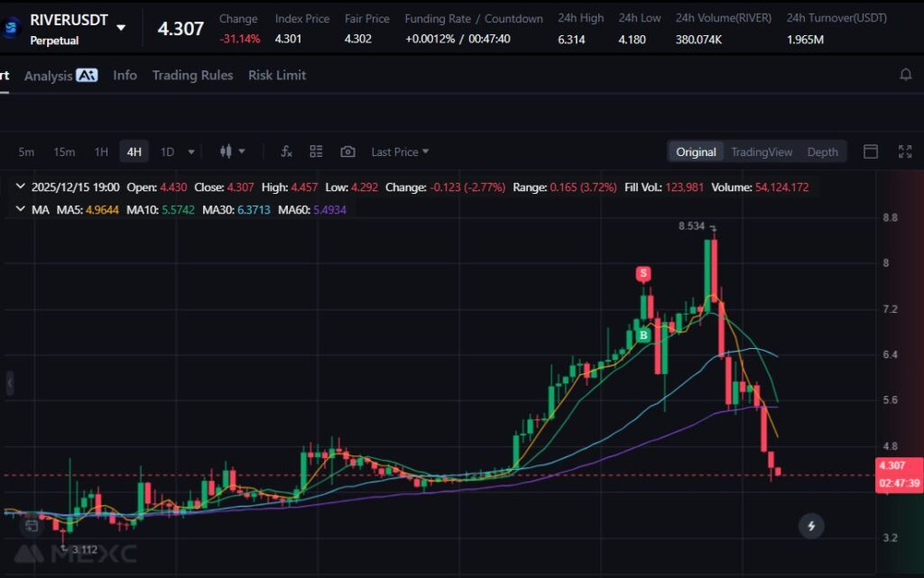
Task: Expand the Last Price dropdown
Action: pos(400,151)
